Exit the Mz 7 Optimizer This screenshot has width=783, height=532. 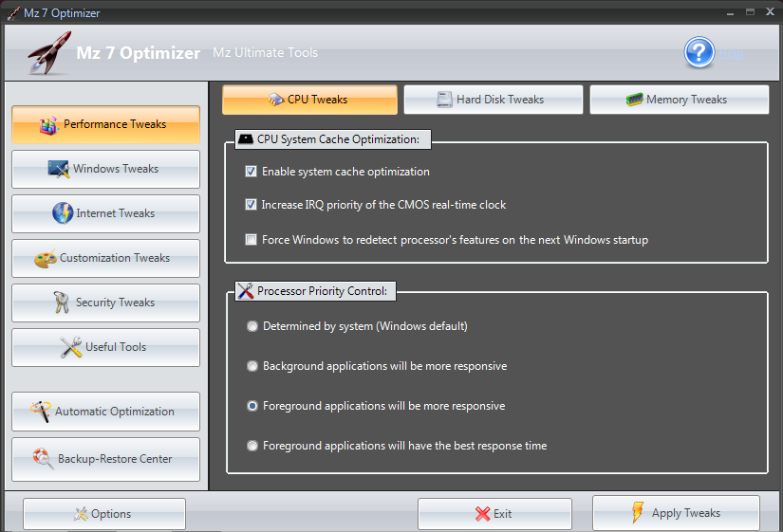point(494,514)
